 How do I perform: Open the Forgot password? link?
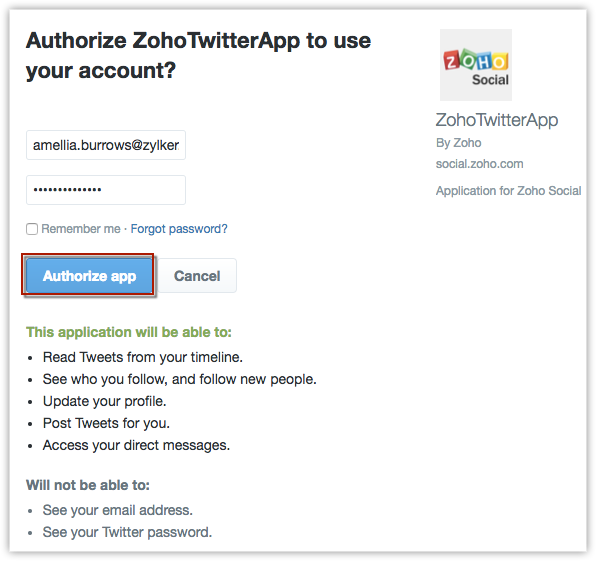tap(179, 229)
